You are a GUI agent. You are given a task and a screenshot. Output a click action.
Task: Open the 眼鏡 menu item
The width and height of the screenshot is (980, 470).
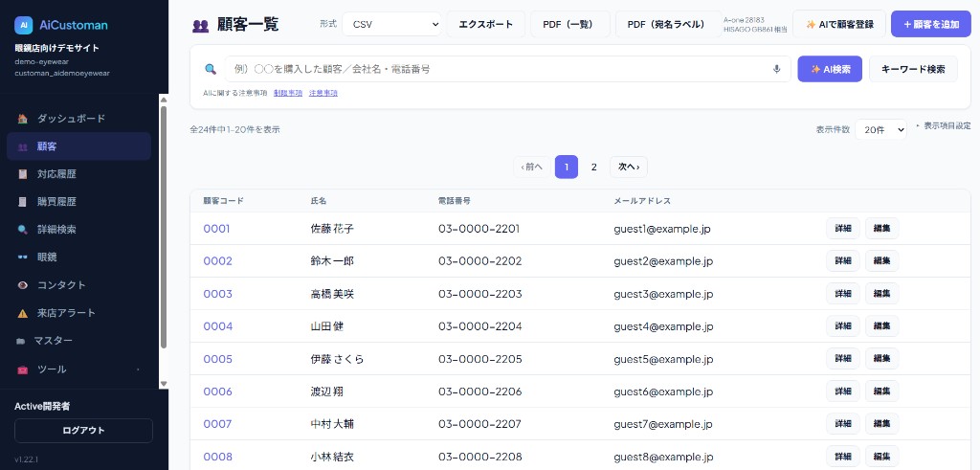coord(78,257)
